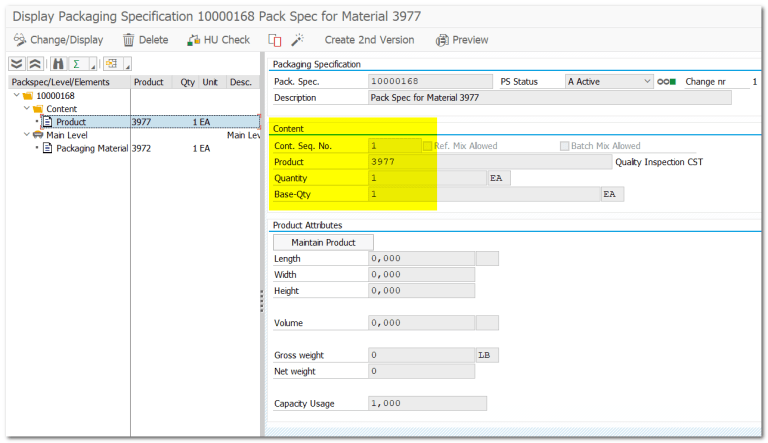Click the binoculars find icon
768x443 pixels.
click(x=59, y=64)
